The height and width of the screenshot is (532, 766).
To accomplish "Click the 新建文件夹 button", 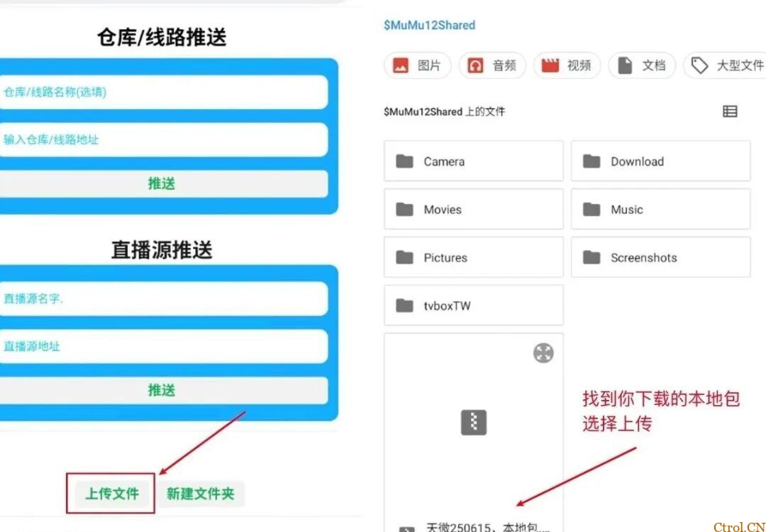I will (x=201, y=494).
